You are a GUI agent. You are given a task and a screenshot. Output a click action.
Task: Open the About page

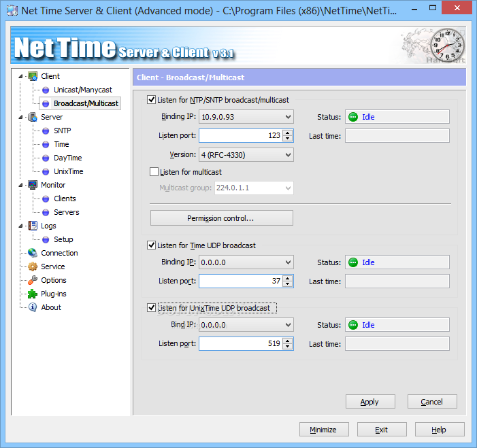pyautogui.click(x=51, y=307)
